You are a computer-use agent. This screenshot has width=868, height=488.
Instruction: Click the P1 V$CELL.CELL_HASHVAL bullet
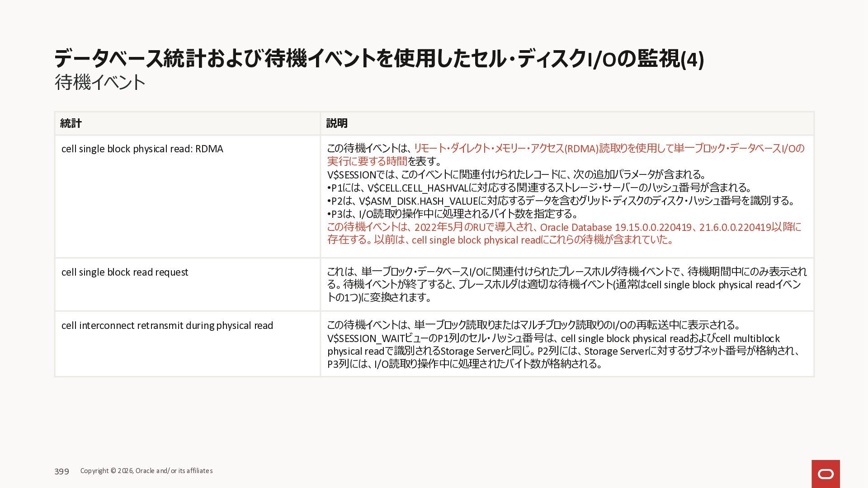[539, 188]
